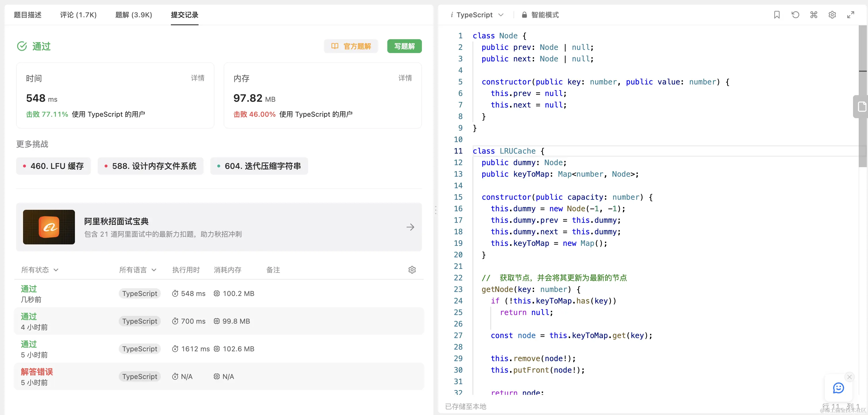868x415 pixels.
Task: Expand editor to fullscreen
Action: pos(850,15)
